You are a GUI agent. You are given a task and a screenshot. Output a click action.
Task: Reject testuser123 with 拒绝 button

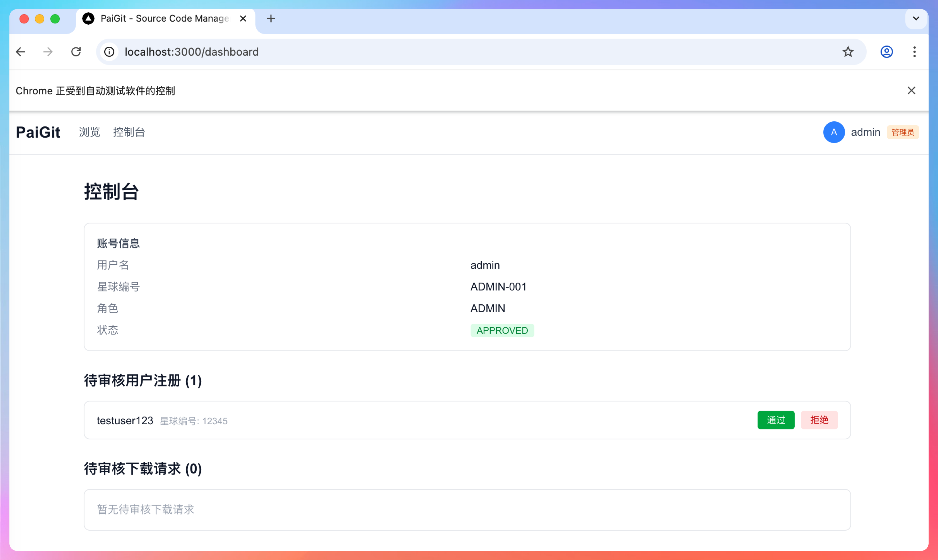[819, 420]
